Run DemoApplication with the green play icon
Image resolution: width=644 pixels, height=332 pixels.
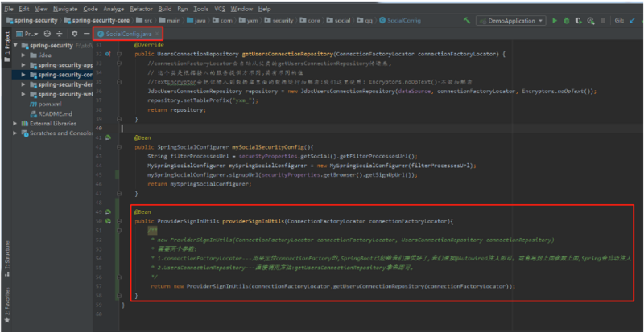point(554,18)
